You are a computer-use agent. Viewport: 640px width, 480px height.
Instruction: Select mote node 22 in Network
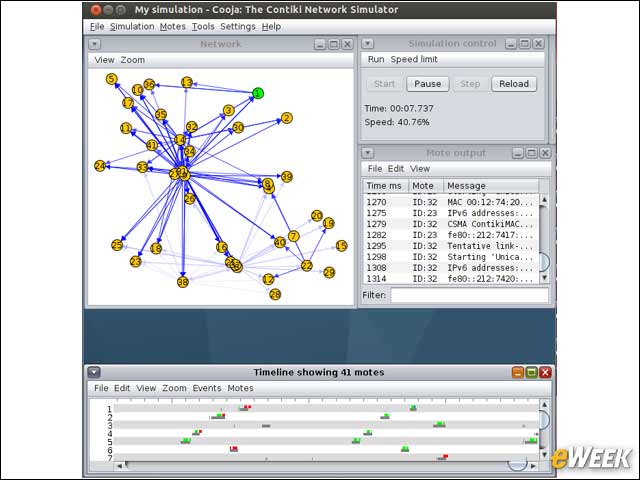(x=307, y=266)
